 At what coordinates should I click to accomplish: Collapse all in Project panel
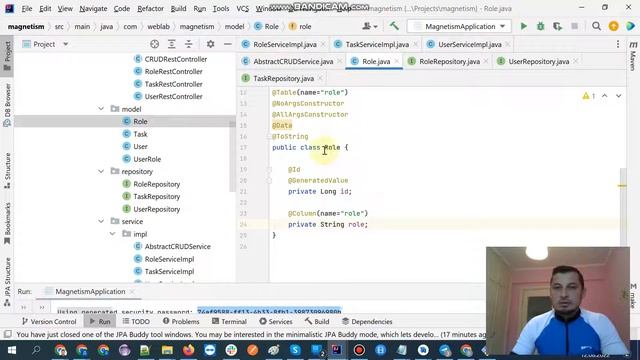(x=189, y=44)
